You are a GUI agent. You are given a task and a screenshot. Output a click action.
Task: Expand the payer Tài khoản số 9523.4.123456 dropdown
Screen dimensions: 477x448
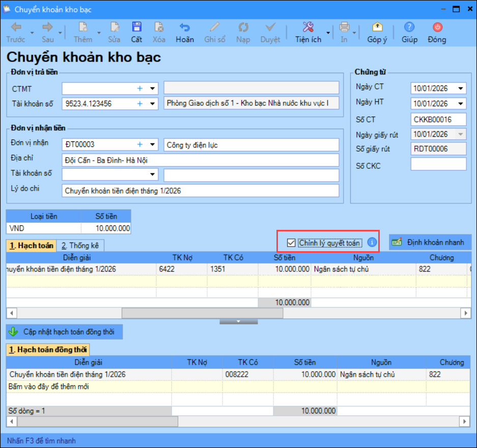(152, 104)
